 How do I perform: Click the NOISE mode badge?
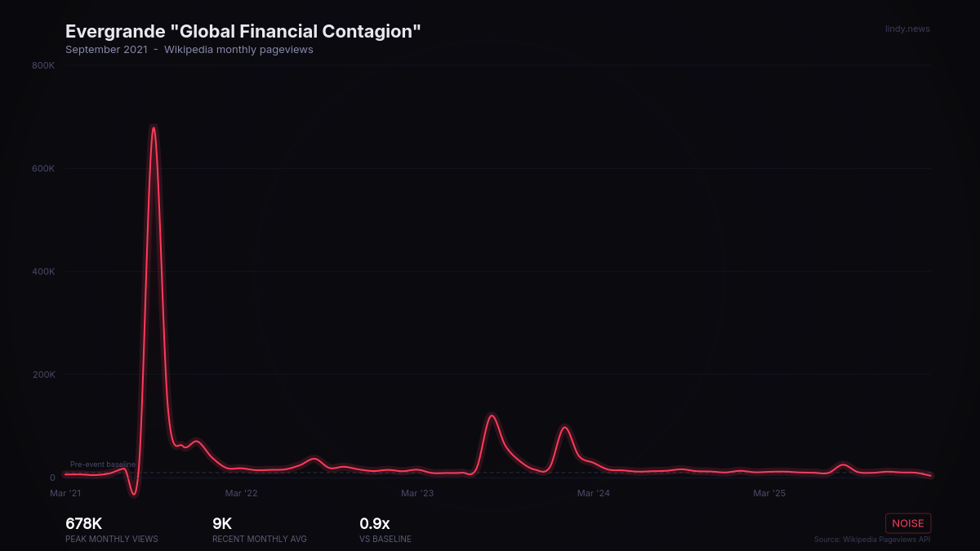pyautogui.click(x=908, y=522)
